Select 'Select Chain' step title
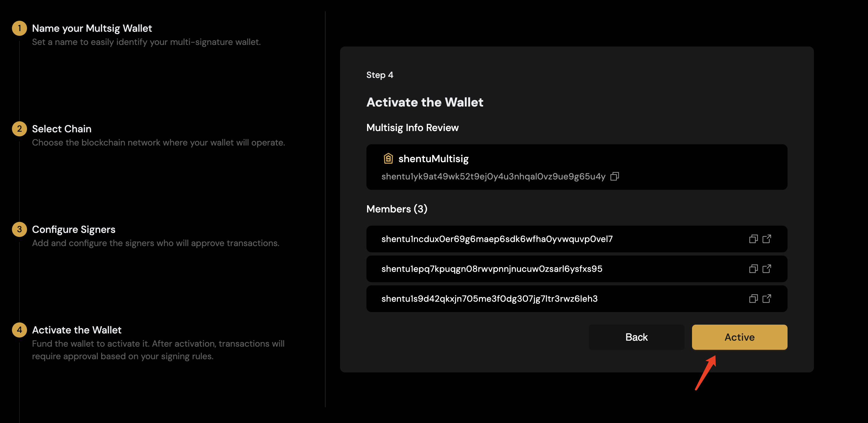Image resolution: width=868 pixels, height=423 pixels. tap(62, 129)
